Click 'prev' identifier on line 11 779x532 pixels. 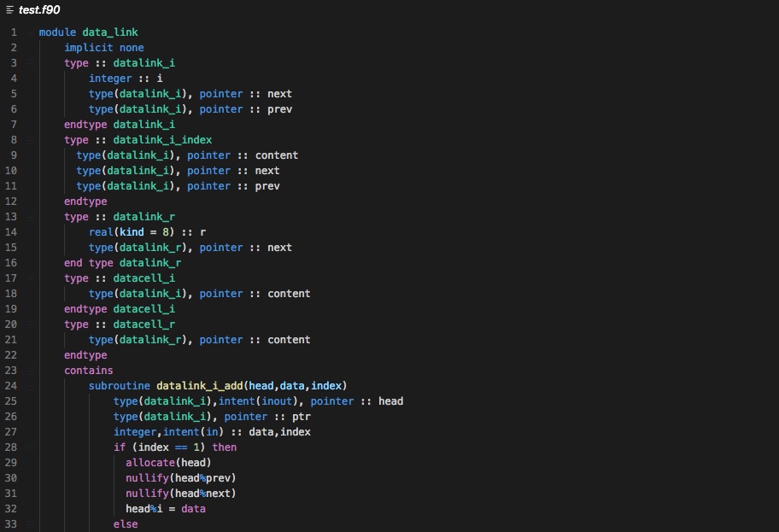[x=267, y=186]
